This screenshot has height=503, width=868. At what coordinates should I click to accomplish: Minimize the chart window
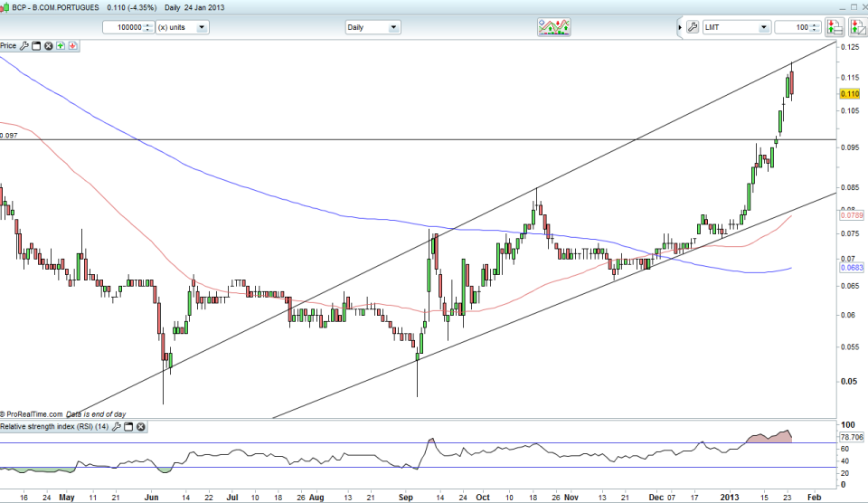coord(842,7)
